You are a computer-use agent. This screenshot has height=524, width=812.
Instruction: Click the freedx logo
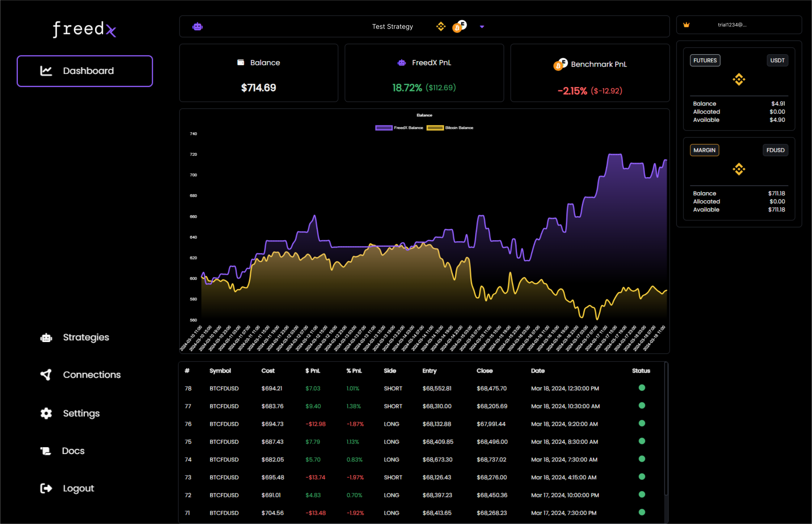(x=85, y=29)
